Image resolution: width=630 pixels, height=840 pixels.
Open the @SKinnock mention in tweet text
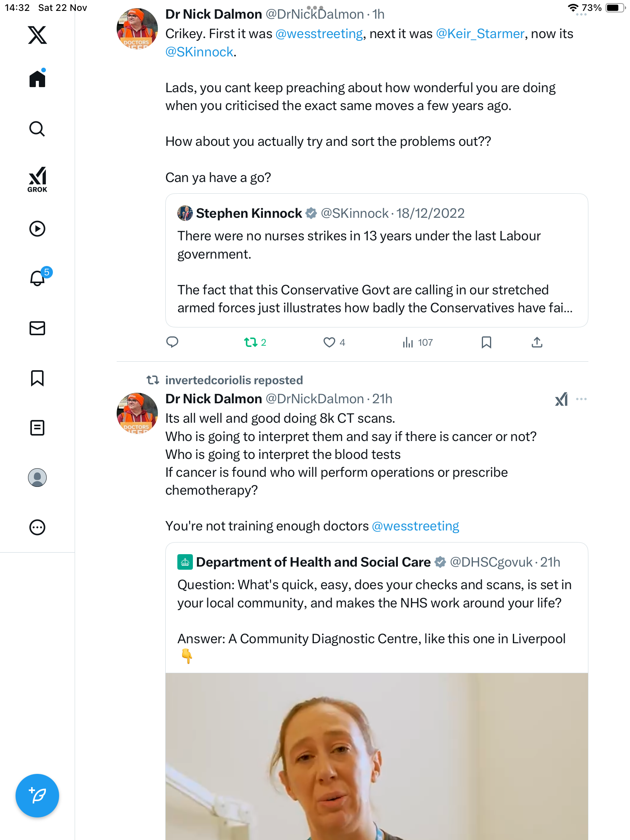[x=199, y=52]
